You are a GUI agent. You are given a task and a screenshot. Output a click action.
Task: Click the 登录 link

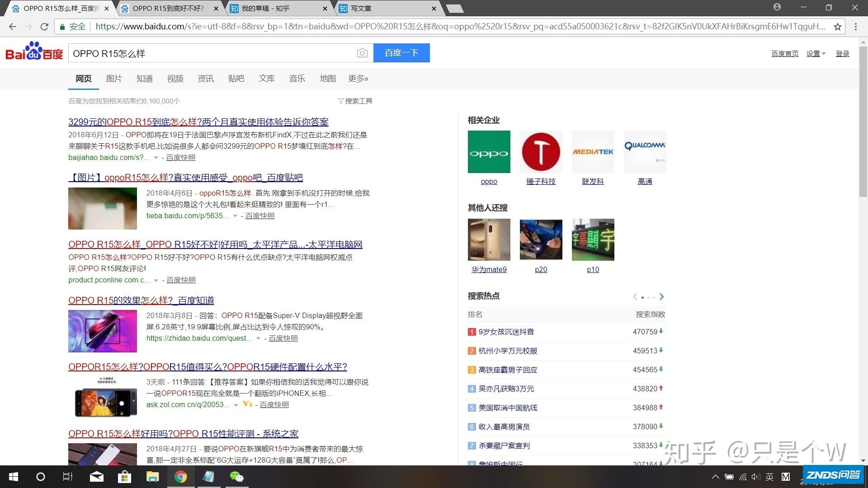[x=842, y=54]
